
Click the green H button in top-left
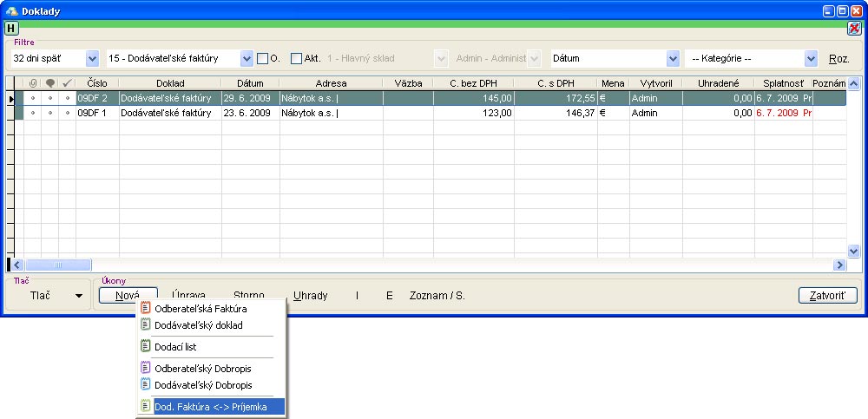pos(11,29)
